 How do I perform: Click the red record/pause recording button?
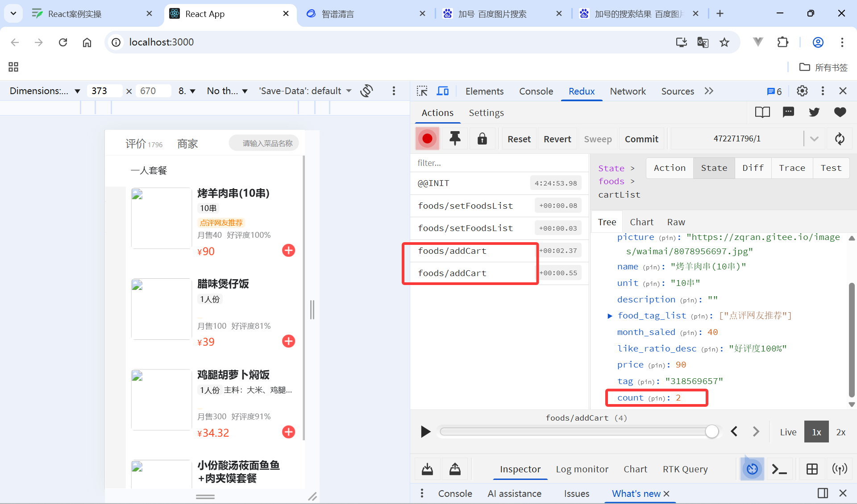427,139
